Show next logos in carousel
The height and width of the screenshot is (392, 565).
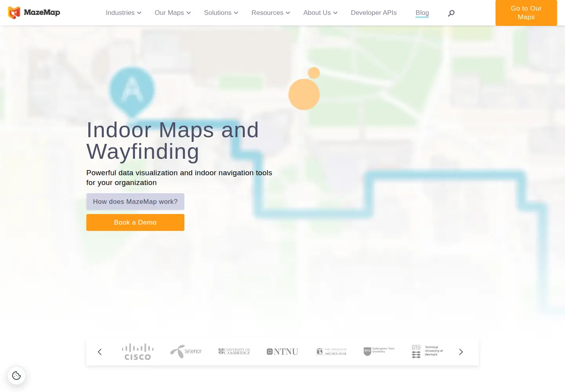pyautogui.click(x=461, y=352)
